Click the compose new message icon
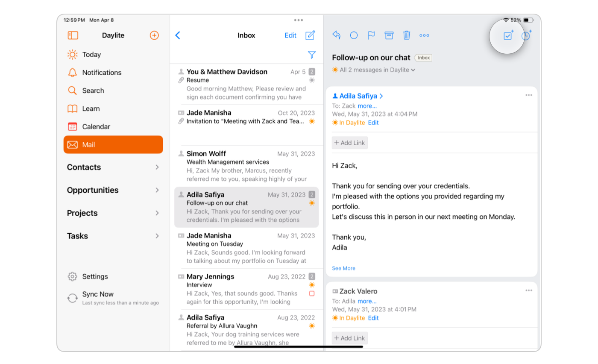598x364 pixels. point(310,35)
